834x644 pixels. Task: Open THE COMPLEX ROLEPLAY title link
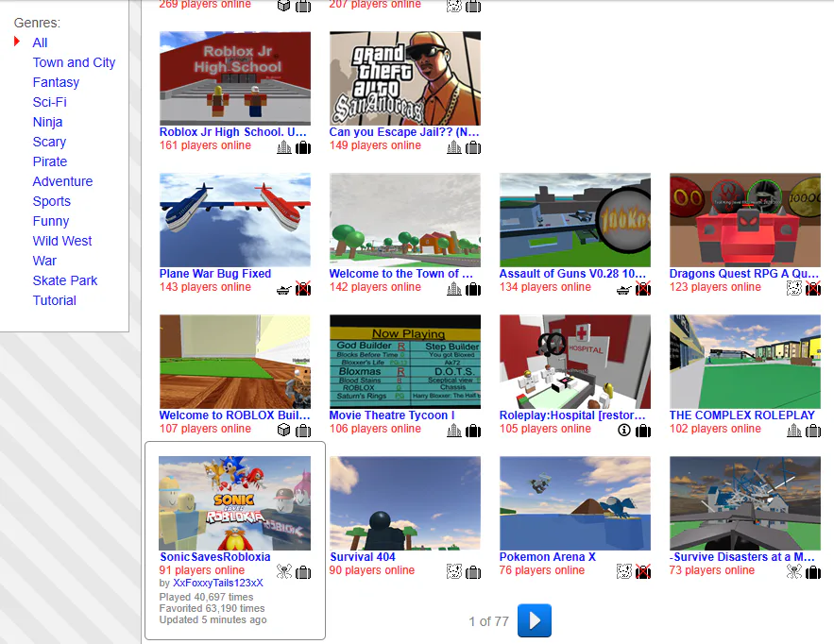click(x=742, y=415)
